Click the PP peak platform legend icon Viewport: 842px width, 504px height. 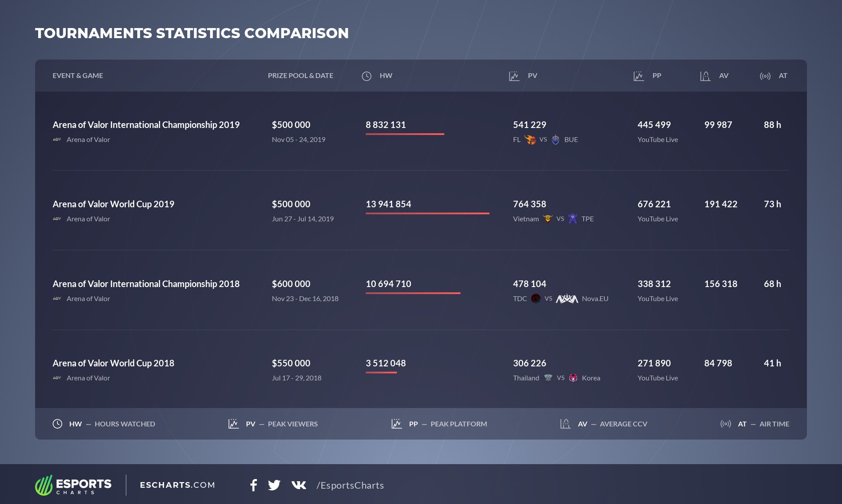pos(396,424)
